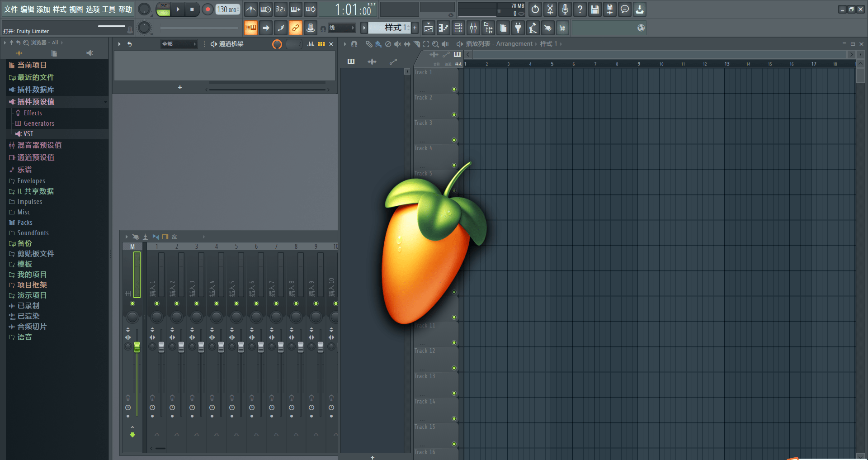Open the mixer options menu arrow
Screen dimensions: 868x460
tap(127, 237)
